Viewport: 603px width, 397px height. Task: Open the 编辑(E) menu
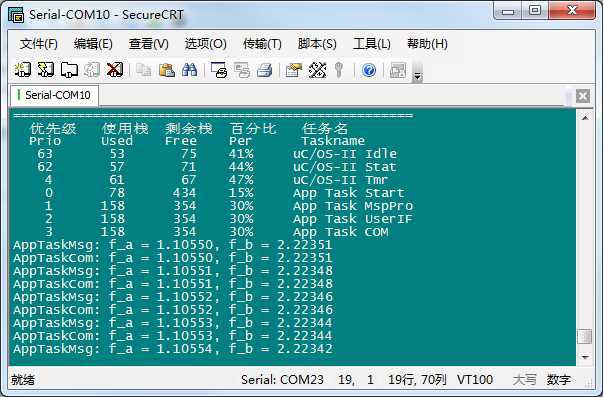coord(93,44)
